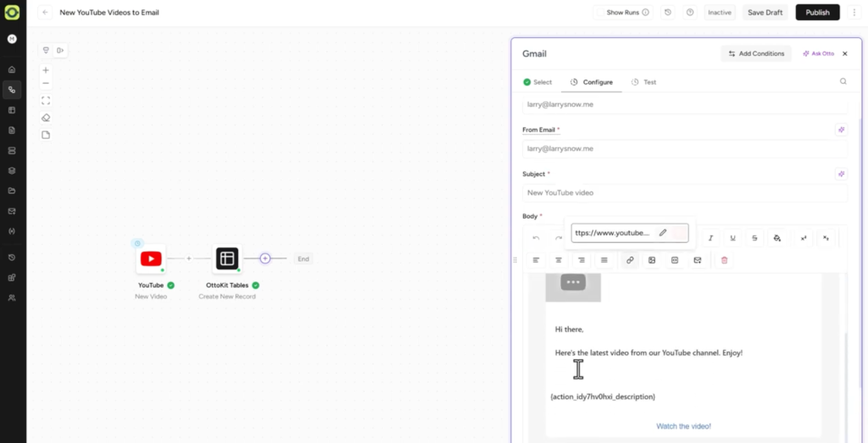Add a sticky note to canvas

[46, 135]
